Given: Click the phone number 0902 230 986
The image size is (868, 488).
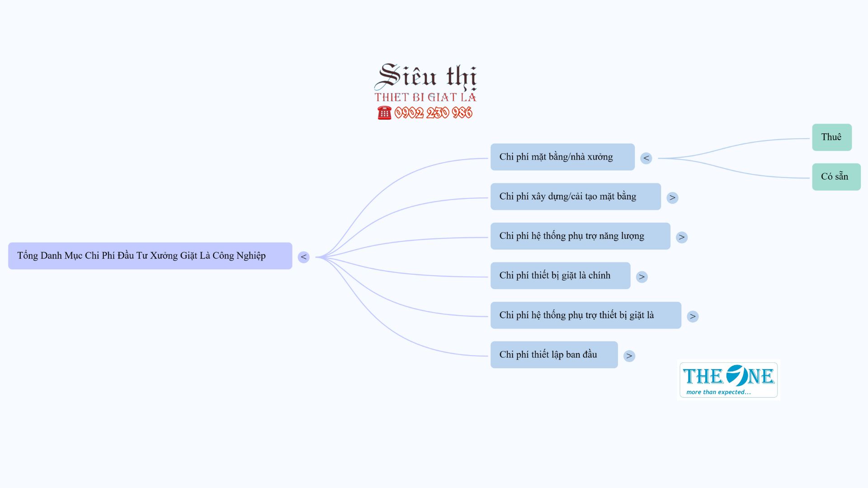Looking at the screenshot, I should [433, 113].
